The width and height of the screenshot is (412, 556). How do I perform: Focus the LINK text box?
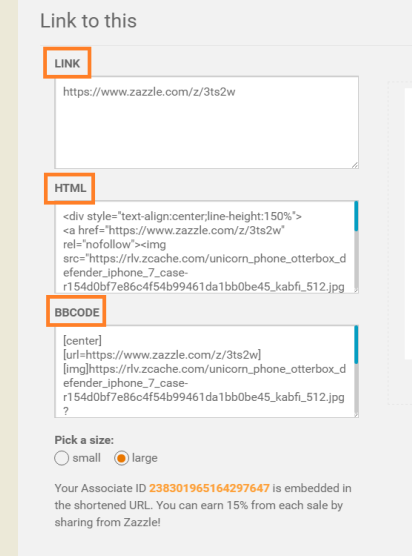pos(206,122)
